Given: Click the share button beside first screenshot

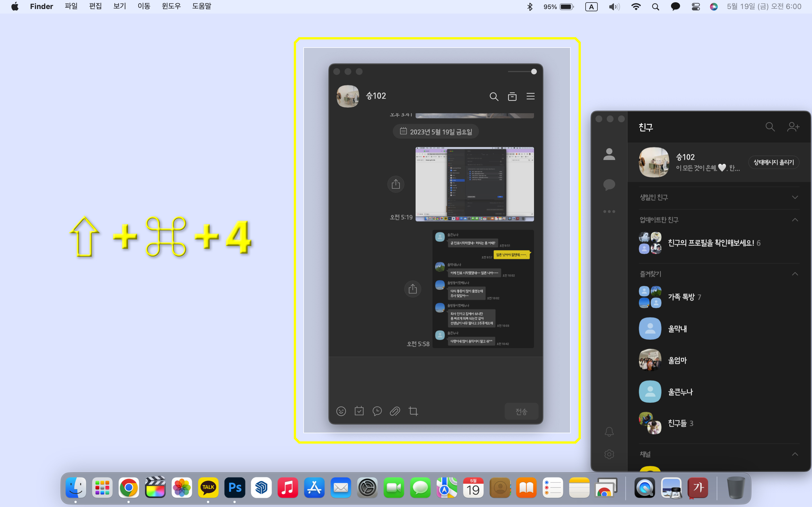Looking at the screenshot, I should point(396,184).
